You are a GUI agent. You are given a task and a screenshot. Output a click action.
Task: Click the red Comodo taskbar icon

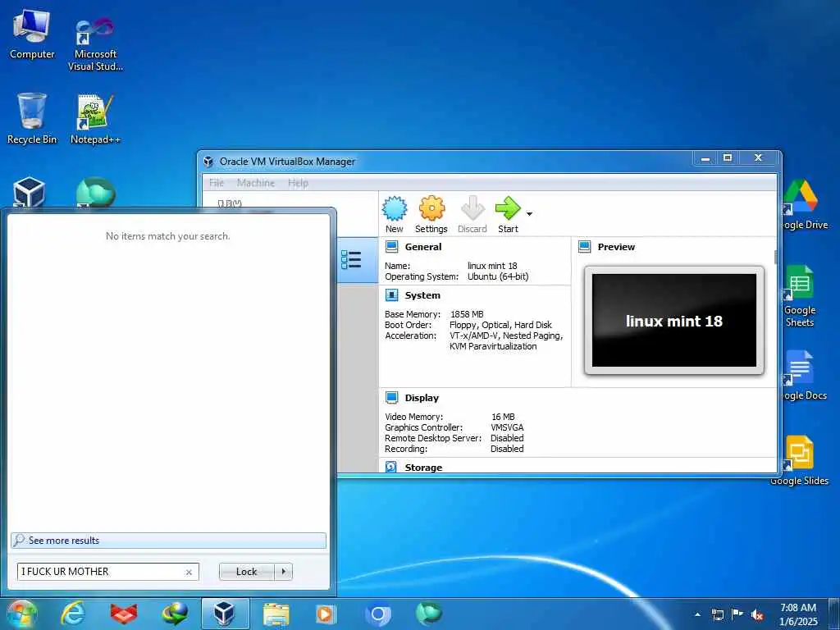click(124, 614)
